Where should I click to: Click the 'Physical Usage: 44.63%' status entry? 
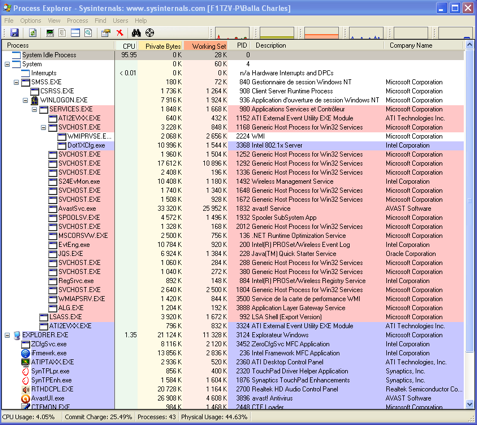tap(214, 417)
